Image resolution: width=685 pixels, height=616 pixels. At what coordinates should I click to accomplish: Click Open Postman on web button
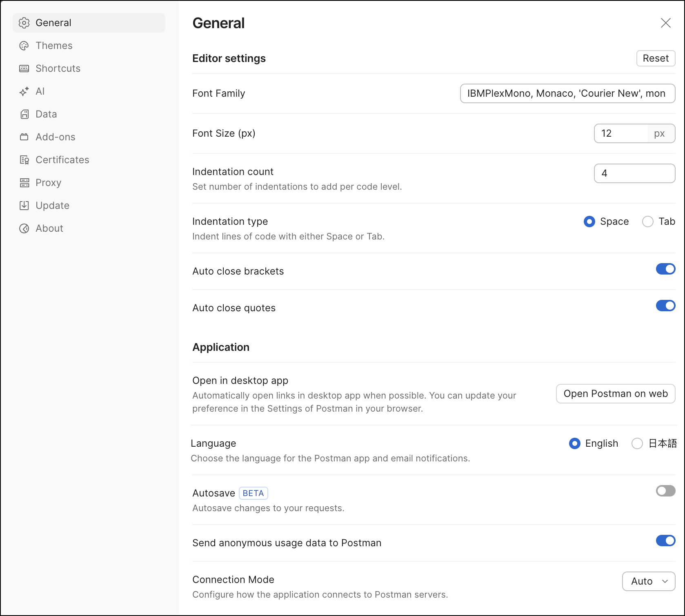615,394
